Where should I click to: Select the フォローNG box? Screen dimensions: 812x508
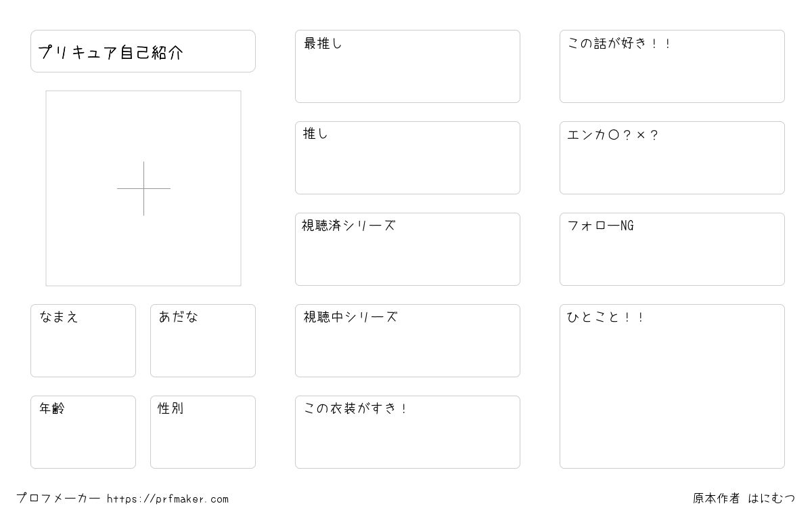[x=672, y=249]
